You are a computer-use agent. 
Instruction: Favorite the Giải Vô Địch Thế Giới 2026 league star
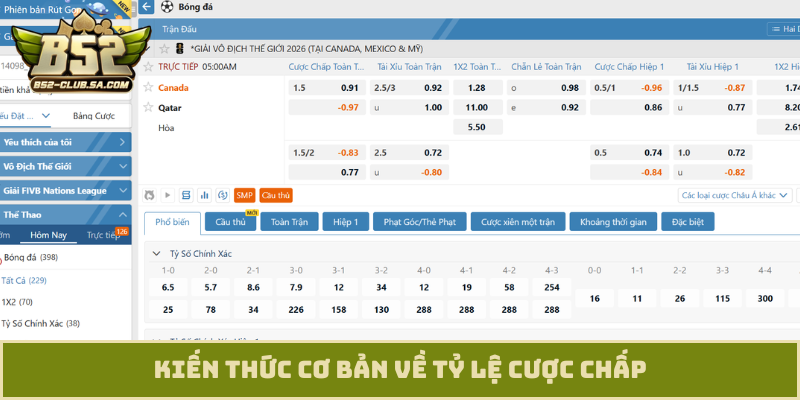[x=164, y=49]
